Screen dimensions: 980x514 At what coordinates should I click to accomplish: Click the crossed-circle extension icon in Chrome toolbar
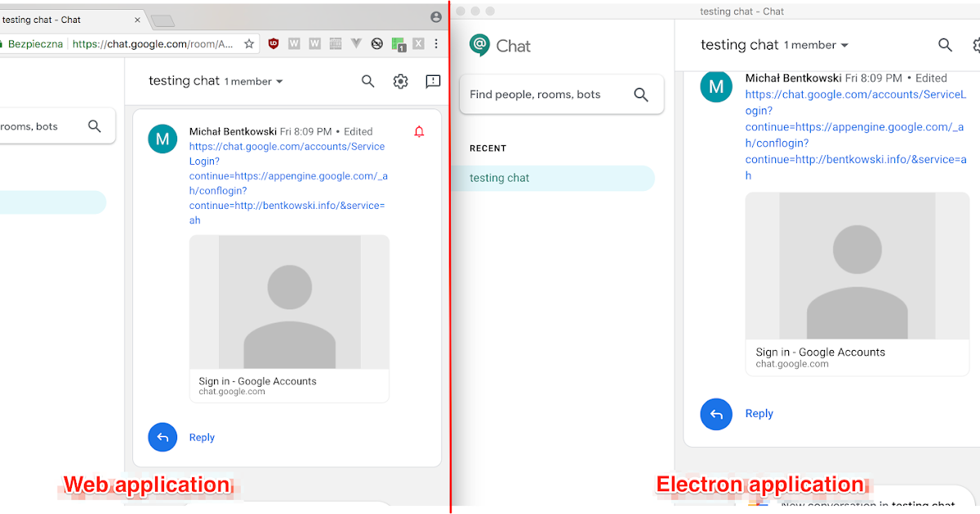pyautogui.click(x=376, y=44)
